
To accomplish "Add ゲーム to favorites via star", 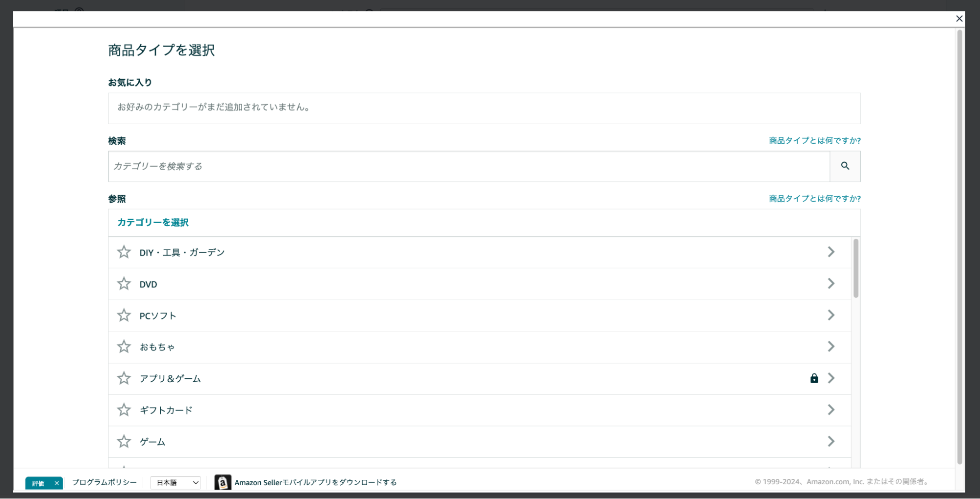I will [124, 442].
